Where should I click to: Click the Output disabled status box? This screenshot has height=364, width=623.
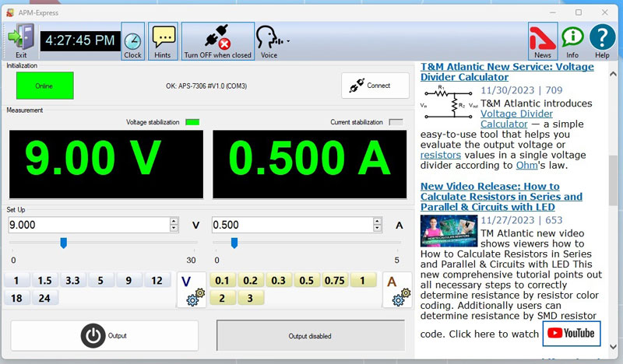coord(310,336)
